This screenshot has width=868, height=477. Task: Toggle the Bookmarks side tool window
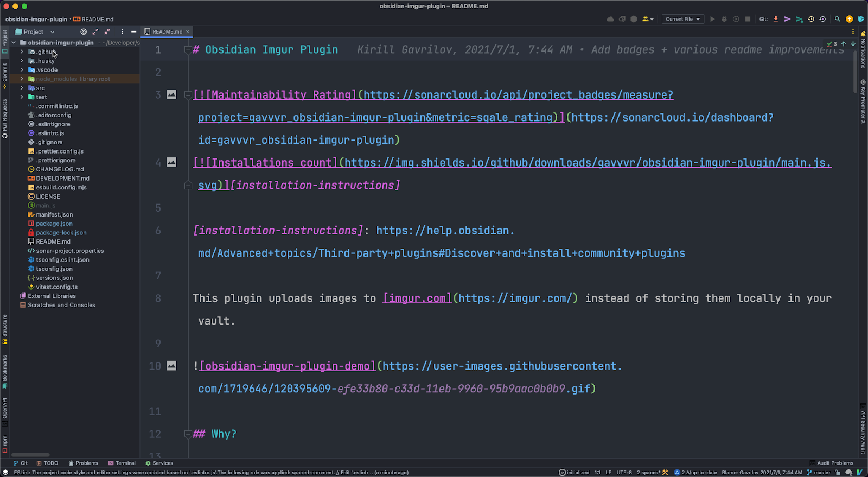coord(5,372)
